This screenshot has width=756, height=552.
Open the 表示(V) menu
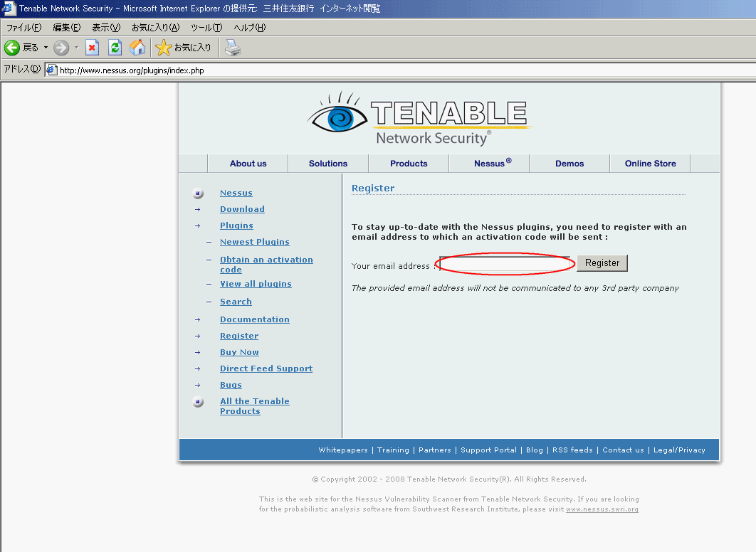[x=106, y=28]
